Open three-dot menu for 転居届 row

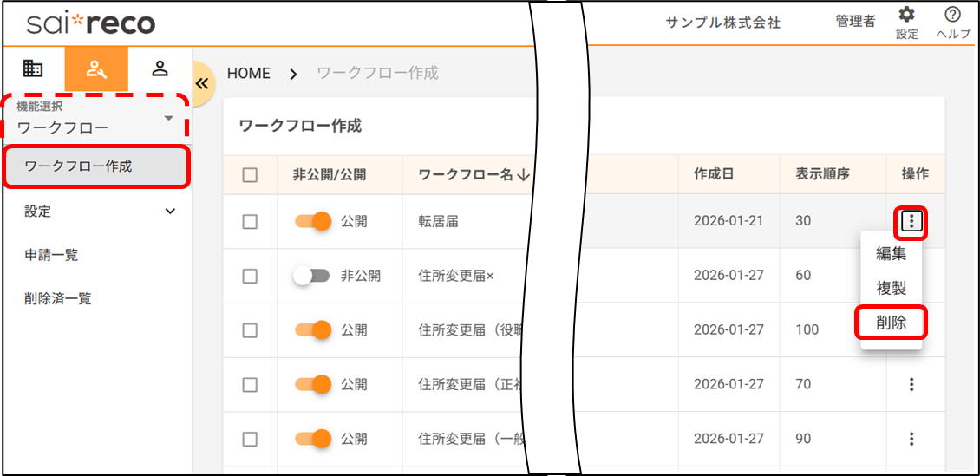click(911, 222)
